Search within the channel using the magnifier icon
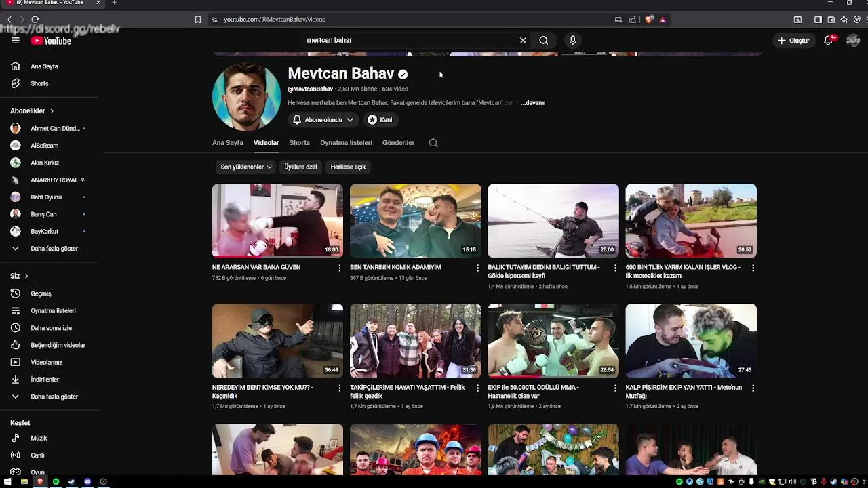The width and height of the screenshot is (868, 488). point(433,143)
